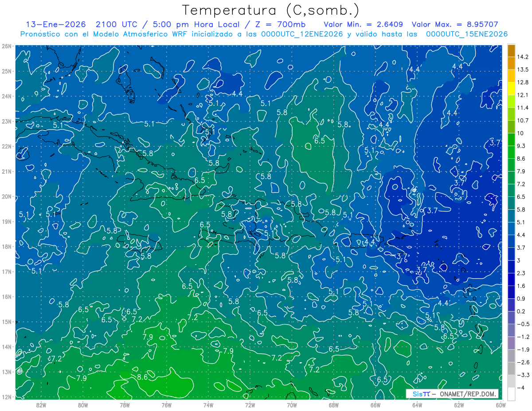Click the "20N" latitude axis label
This screenshot has height=411, width=532.
pyautogui.click(x=7, y=196)
